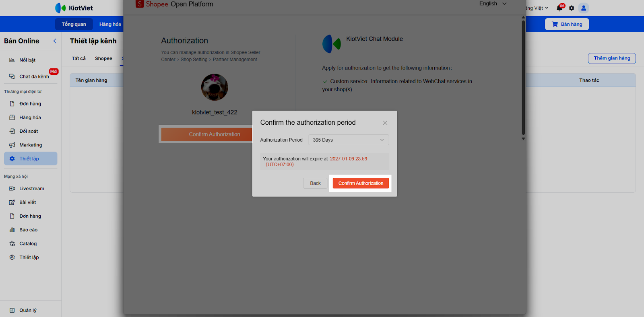
Task: Click the Quản lý icon at sidebar bottom
Action: tap(12, 311)
